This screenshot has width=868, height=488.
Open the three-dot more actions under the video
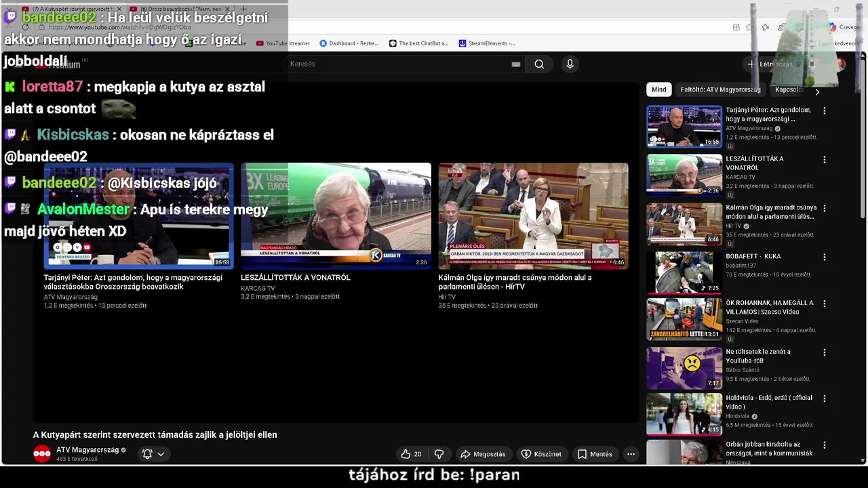631,454
